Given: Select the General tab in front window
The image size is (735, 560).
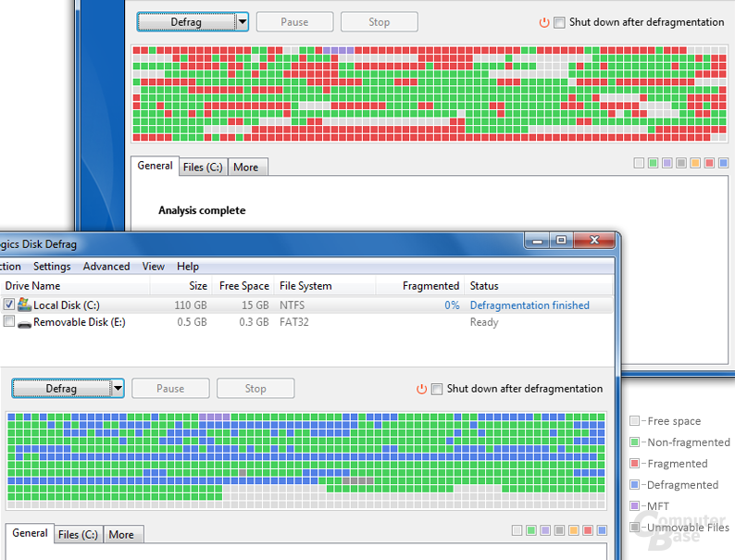Looking at the screenshot, I should pos(30,533).
